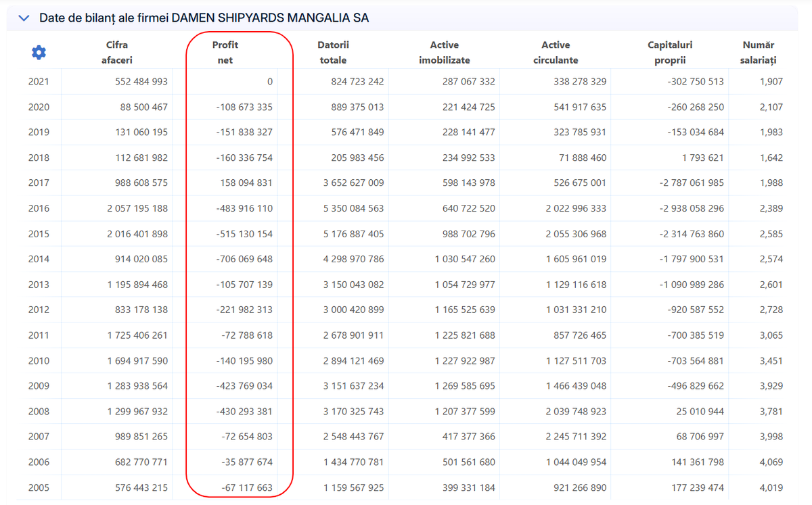Open the gear settings icon in table header
Image resolution: width=812 pixels, height=505 pixels.
pyautogui.click(x=39, y=52)
